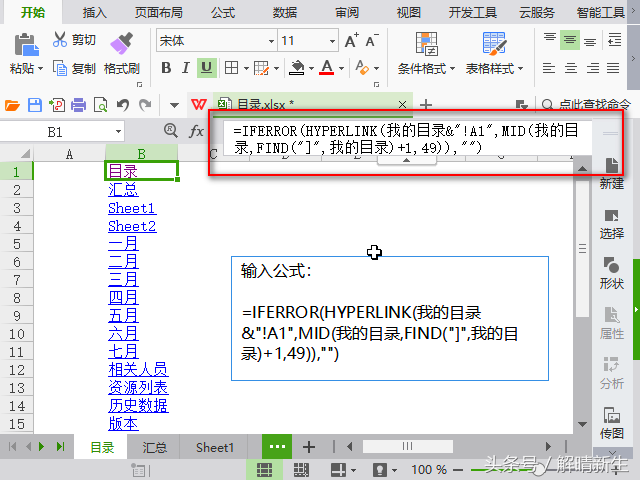Click the cell borders icon

tap(231, 68)
